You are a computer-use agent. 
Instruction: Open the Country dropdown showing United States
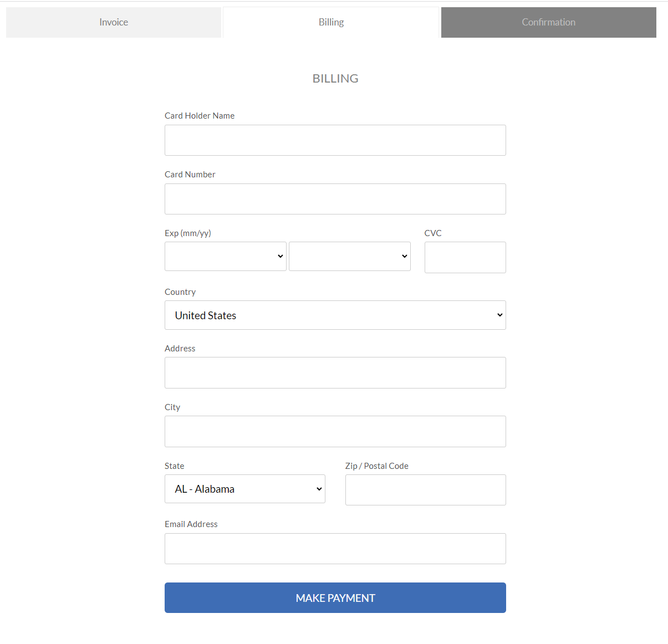pyautogui.click(x=335, y=315)
